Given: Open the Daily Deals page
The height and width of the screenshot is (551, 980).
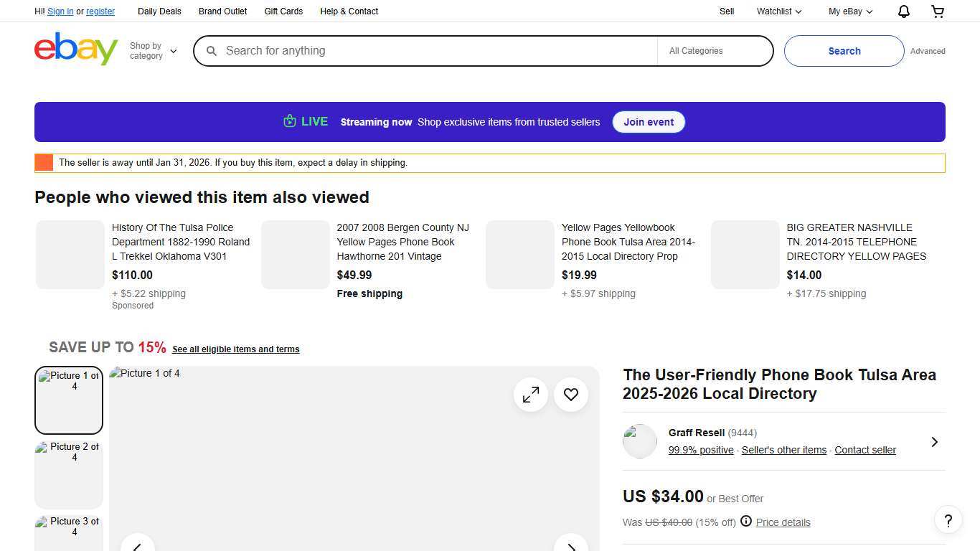Looking at the screenshot, I should [x=159, y=11].
